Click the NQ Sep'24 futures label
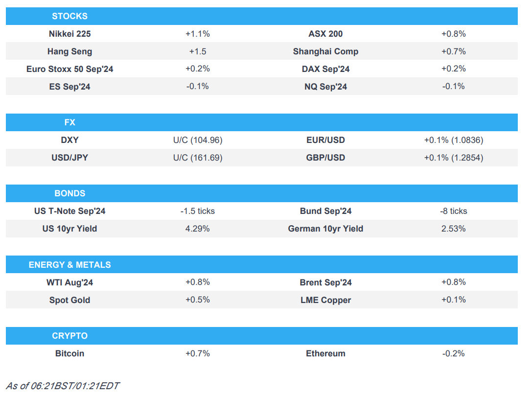 pyautogui.click(x=325, y=87)
